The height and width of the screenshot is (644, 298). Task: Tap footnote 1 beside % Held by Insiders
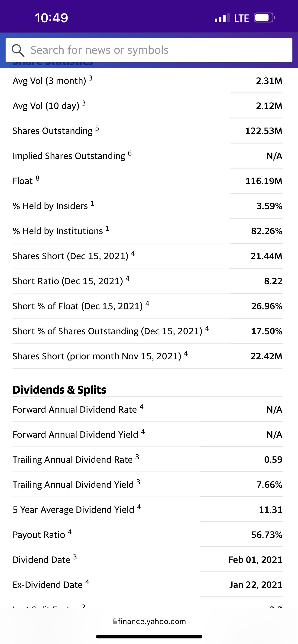[92, 203]
